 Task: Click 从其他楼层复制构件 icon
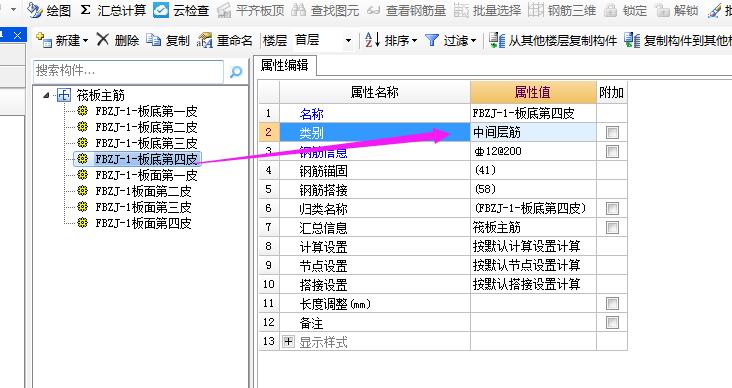pyautogui.click(x=497, y=41)
